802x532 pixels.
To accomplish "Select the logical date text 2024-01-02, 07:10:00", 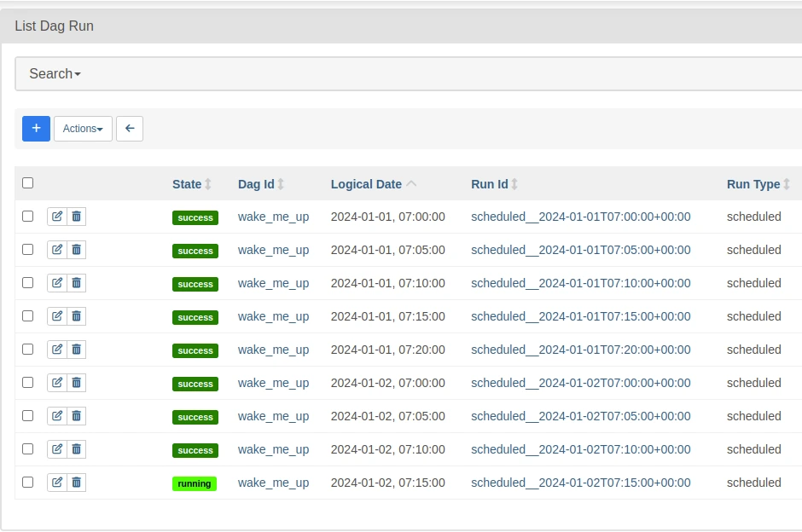I will coord(387,449).
